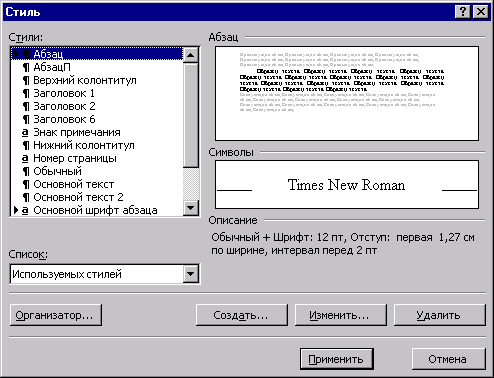Select the АбзацП style

pos(97,67)
